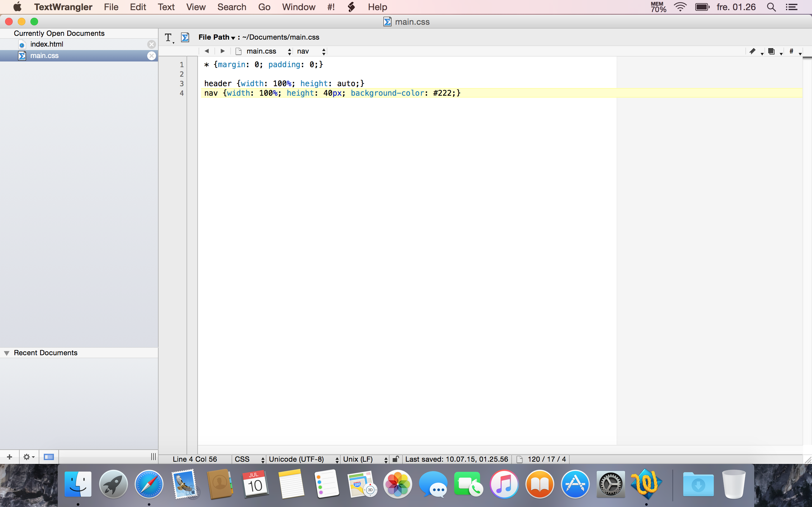
Task: Collapse the Recent Documents section
Action: click(x=6, y=353)
